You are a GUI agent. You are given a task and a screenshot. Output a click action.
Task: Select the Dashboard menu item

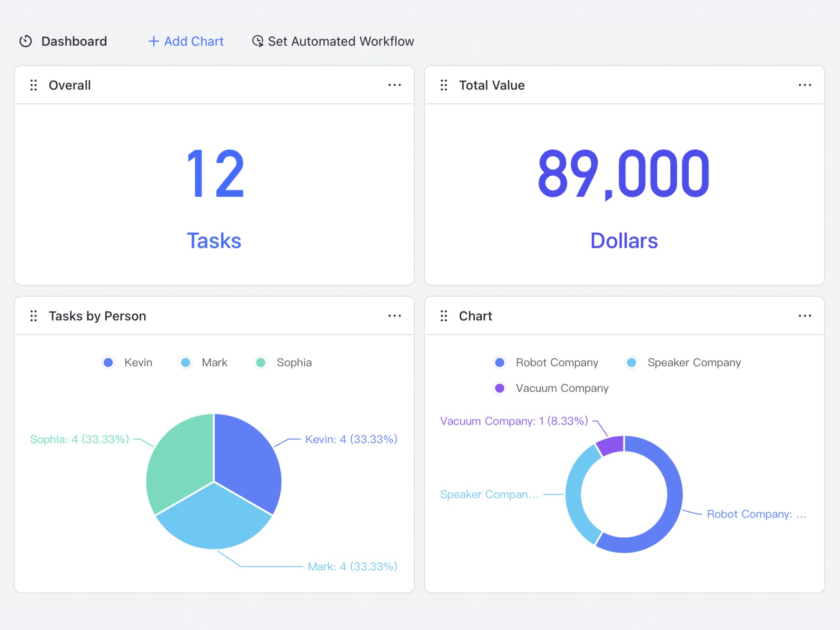pyautogui.click(x=74, y=41)
